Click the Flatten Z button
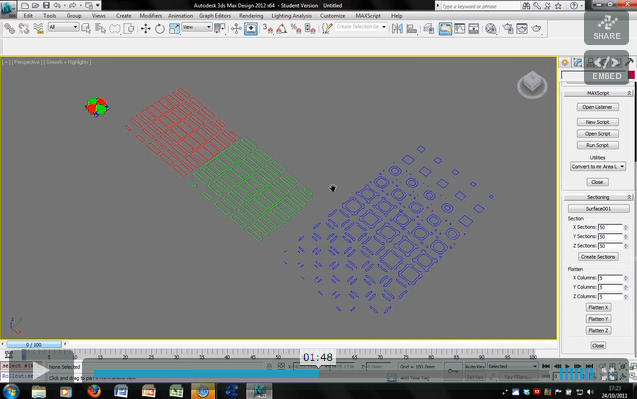 [598, 331]
